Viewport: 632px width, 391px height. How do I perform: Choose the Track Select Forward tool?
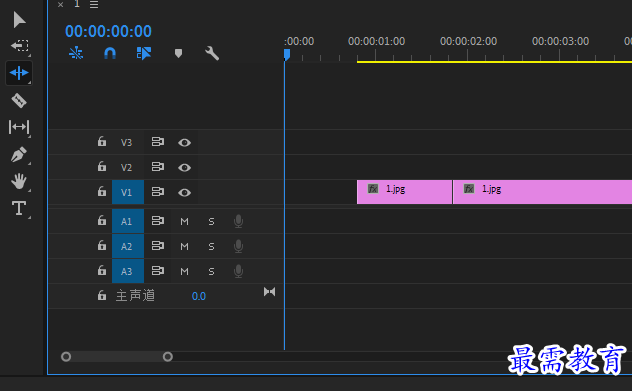[19, 45]
